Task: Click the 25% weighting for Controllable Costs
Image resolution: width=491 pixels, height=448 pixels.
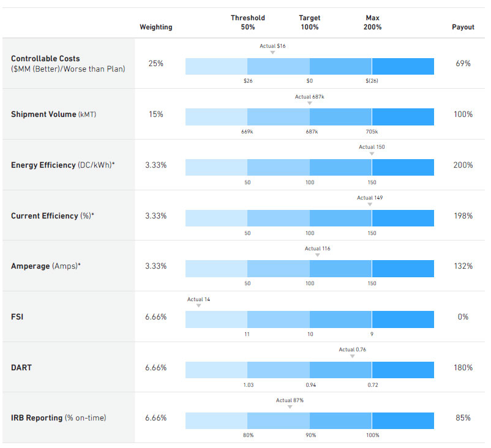Action: point(156,64)
